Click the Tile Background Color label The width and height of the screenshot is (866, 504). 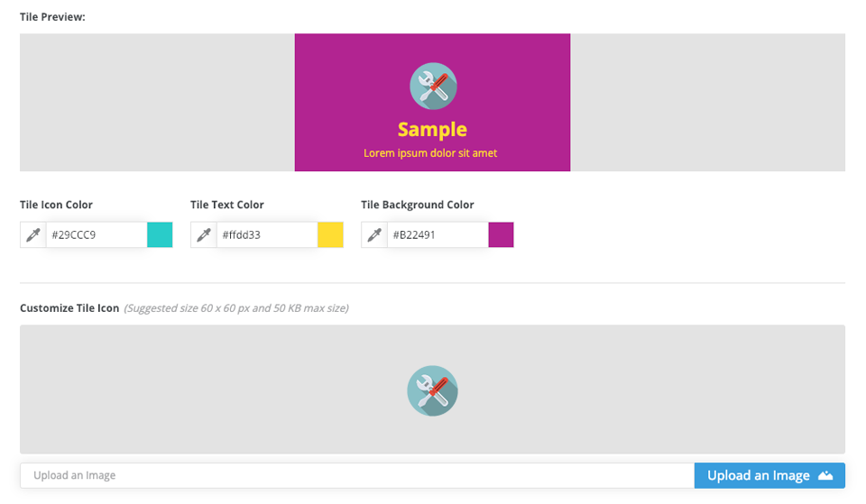point(417,205)
